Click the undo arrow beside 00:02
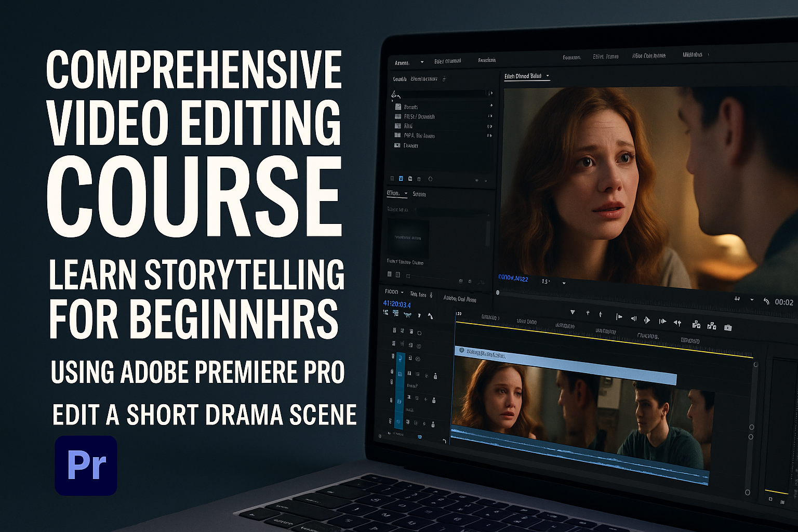This screenshot has width=798, height=532. (766, 301)
